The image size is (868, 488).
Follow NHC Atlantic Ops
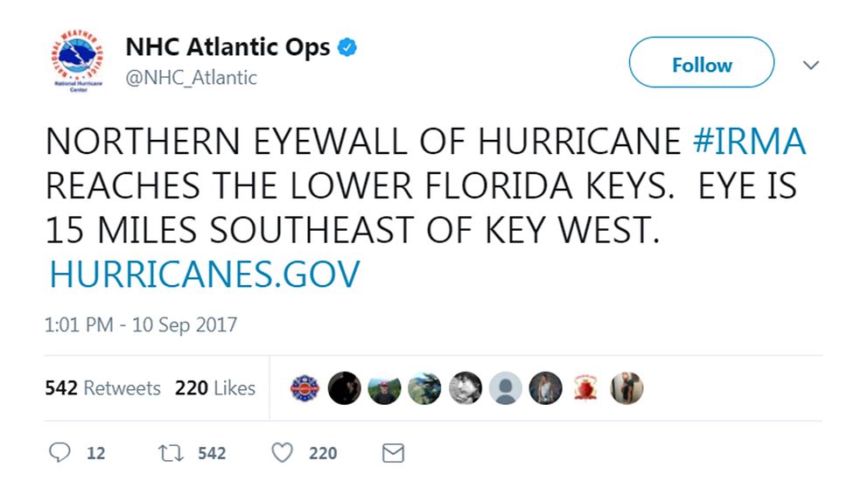(701, 65)
